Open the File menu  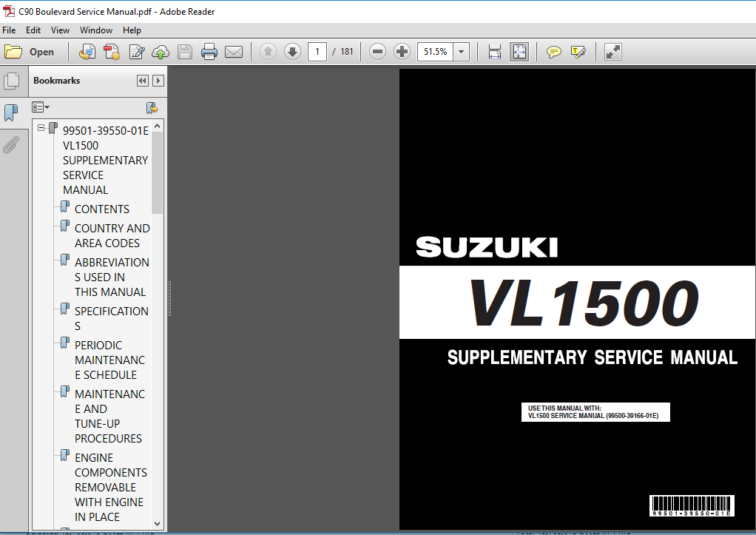(9, 30)
